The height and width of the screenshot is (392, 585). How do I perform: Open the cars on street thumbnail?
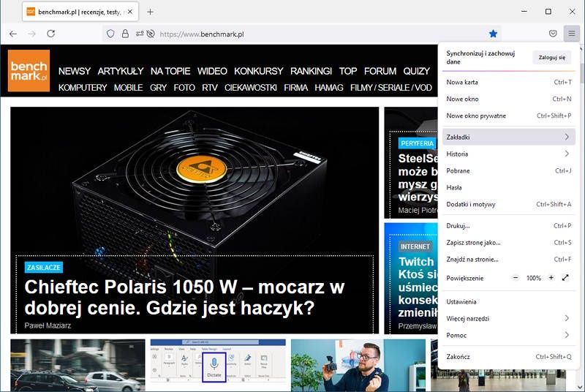point(78,365)
